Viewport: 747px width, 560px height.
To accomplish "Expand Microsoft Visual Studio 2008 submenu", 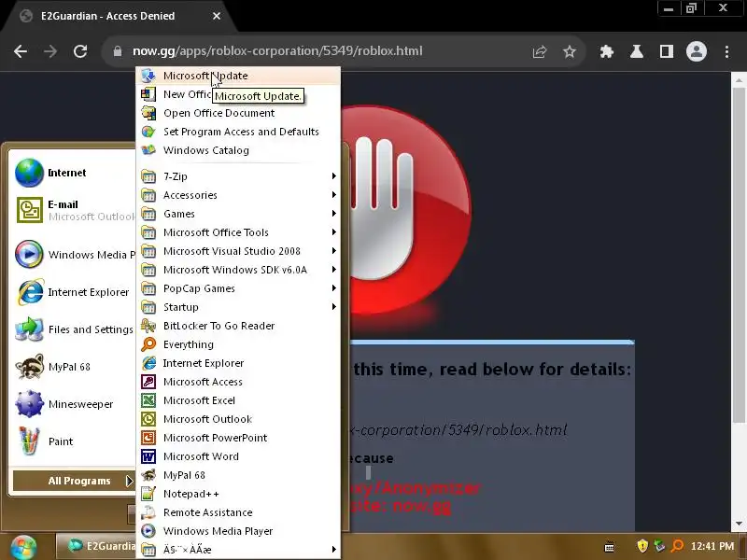I will click(238, 251).
